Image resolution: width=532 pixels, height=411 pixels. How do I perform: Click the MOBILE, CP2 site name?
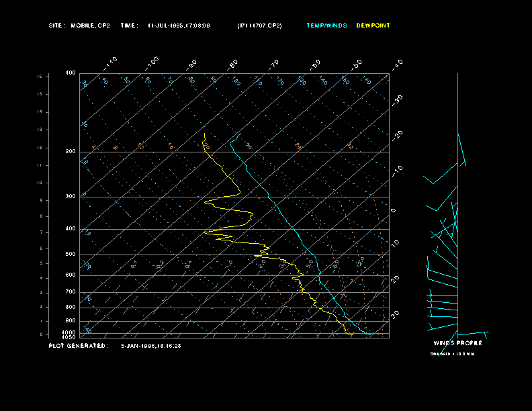click(x=90, y=26)
